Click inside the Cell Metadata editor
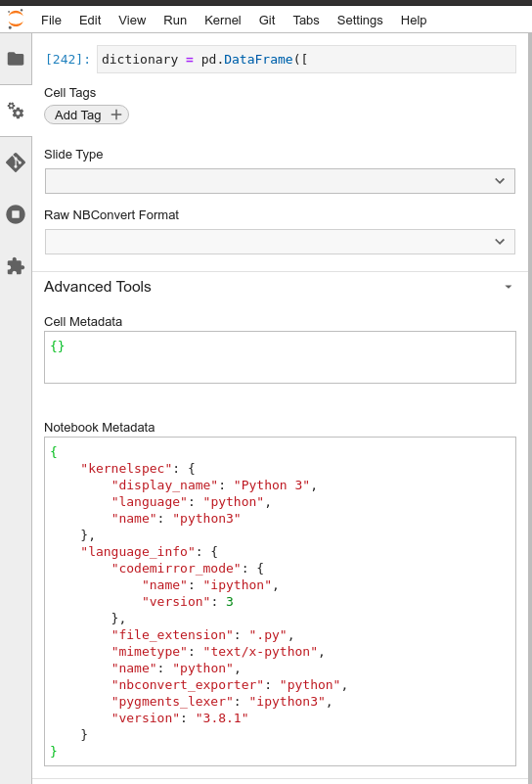This screenshot has height=784, width=532. coord(280,357)
